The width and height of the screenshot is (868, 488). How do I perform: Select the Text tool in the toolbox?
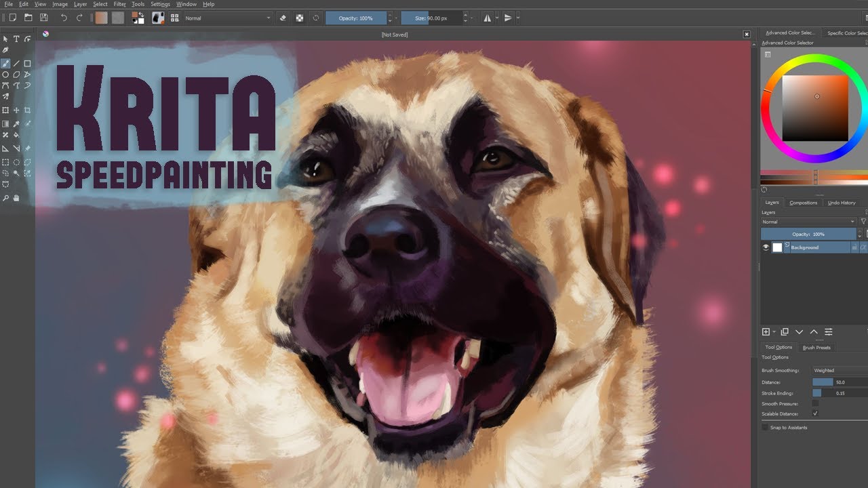point(16,39)
